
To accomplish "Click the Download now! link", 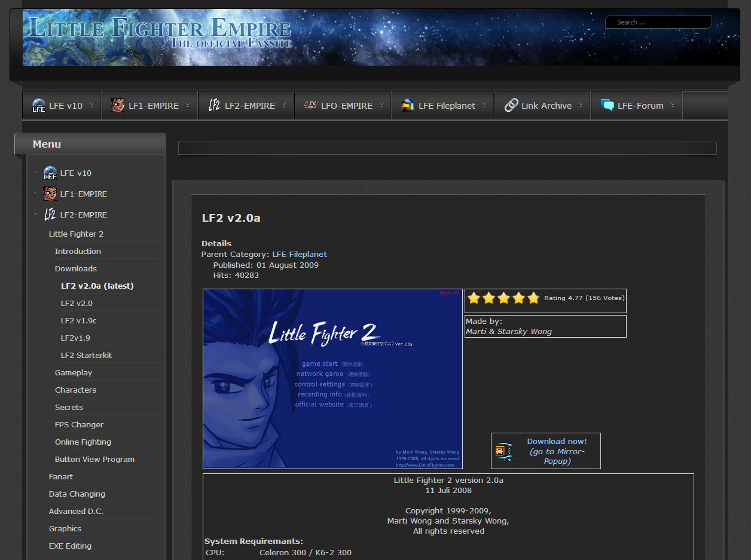I will (557, 441).
